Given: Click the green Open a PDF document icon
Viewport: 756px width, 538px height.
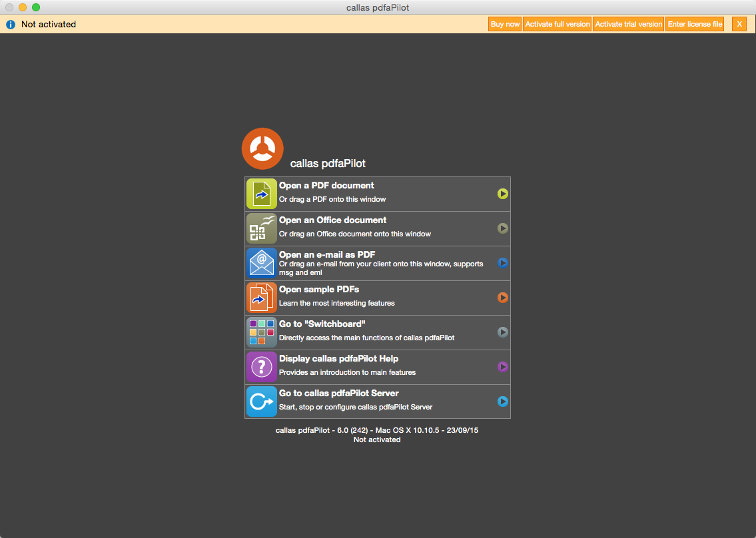Looking at the screenshot, I should (262, 194).
